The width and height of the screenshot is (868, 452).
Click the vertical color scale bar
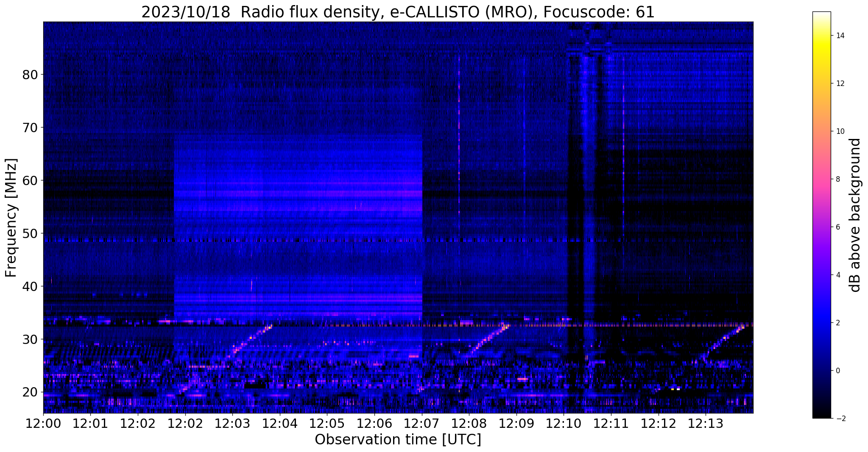821,215
